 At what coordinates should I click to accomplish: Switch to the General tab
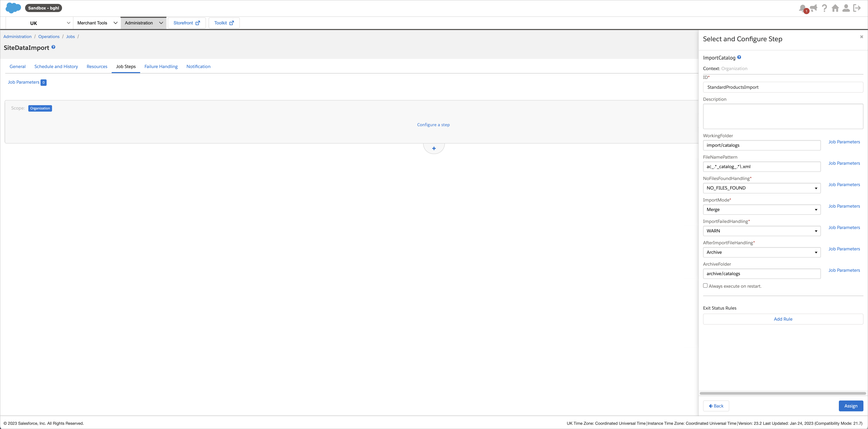(x=17, y=66)
